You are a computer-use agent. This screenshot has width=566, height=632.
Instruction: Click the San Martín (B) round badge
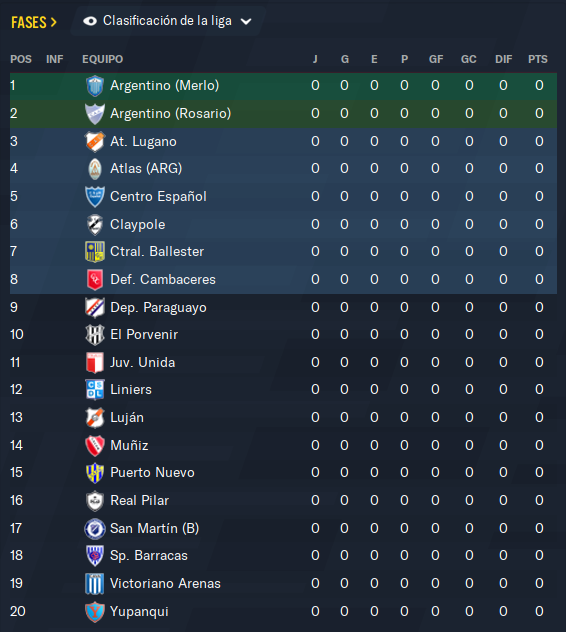pyautogui.click(x=95, y=528)
